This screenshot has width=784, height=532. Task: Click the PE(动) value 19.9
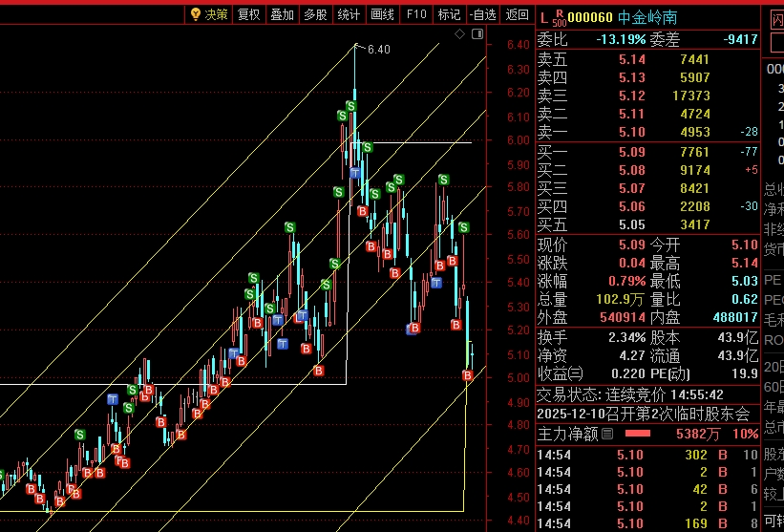[x=745, y=373]
